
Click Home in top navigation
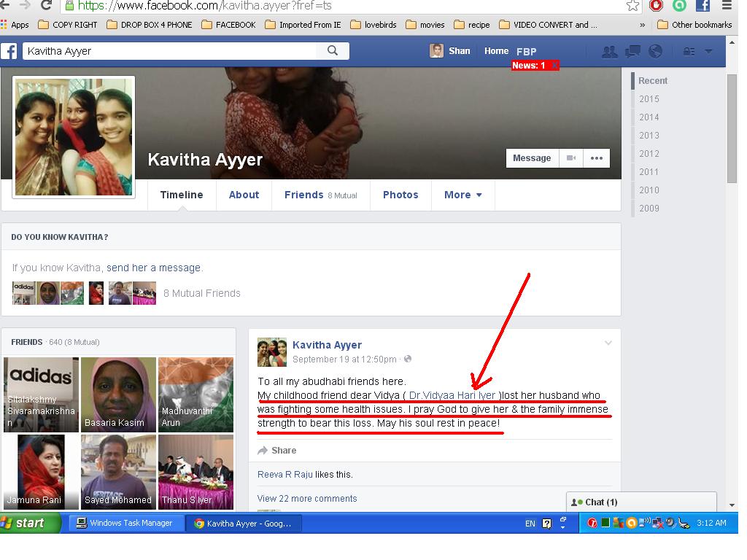click(x=496, y=51)
